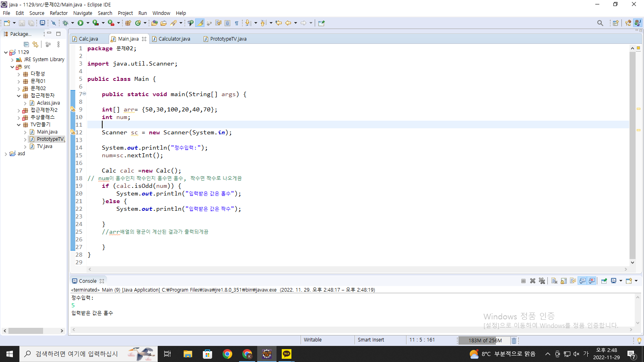Image resolution: width=644 pixels, height=362 pixels.
Task: Click the Windows Start button
Action: click(10, 354)
